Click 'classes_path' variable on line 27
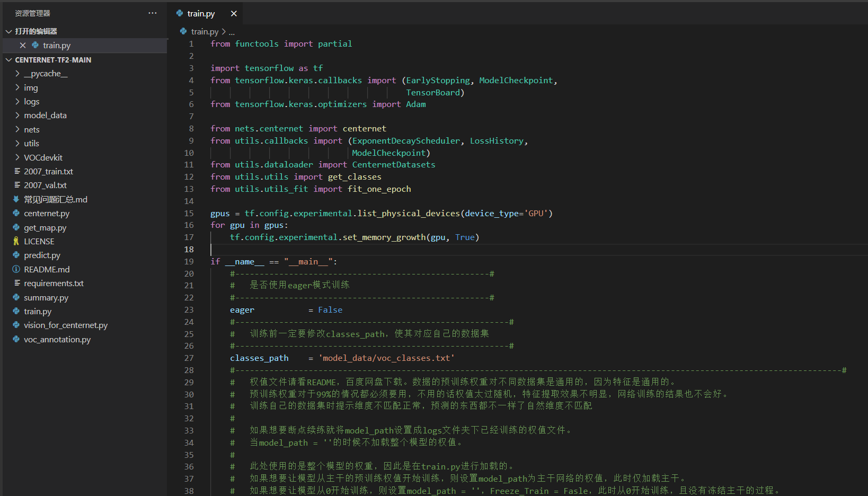The image size is (868, 496). [259, 358]
